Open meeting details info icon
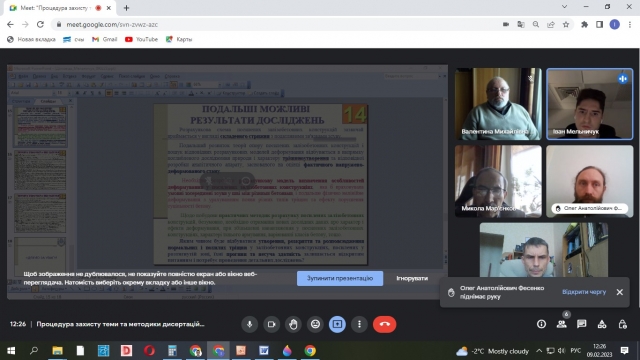This screenshot has width=640, height=360. (541, 324)
